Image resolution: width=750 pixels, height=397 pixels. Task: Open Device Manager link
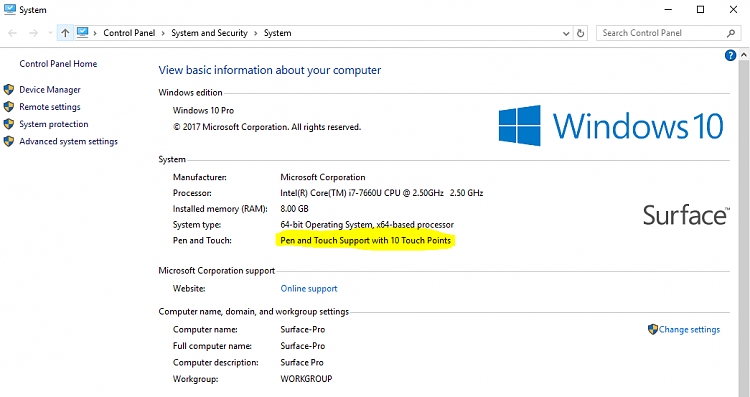pyautogui.click(x=50, y=89)
